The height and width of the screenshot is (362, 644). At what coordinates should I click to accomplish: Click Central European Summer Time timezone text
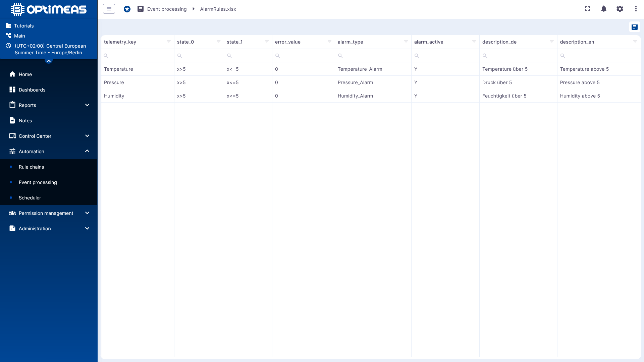(x=50, y=49)
